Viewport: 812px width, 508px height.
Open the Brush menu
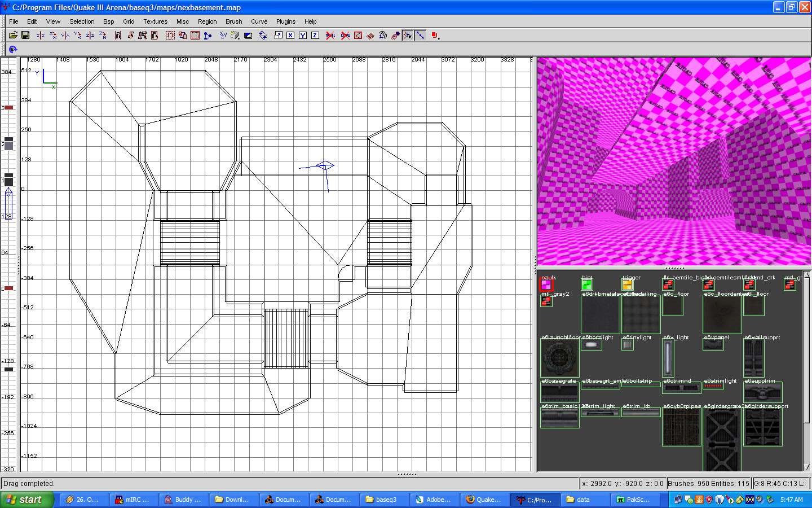click(x=233, y=21)
